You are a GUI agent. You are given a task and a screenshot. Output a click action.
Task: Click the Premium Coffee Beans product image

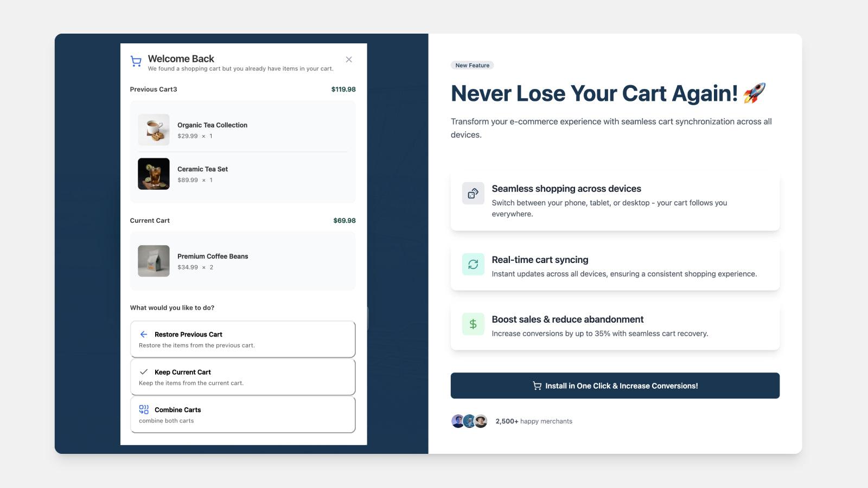pyautogui.click(x=154, y=261)
